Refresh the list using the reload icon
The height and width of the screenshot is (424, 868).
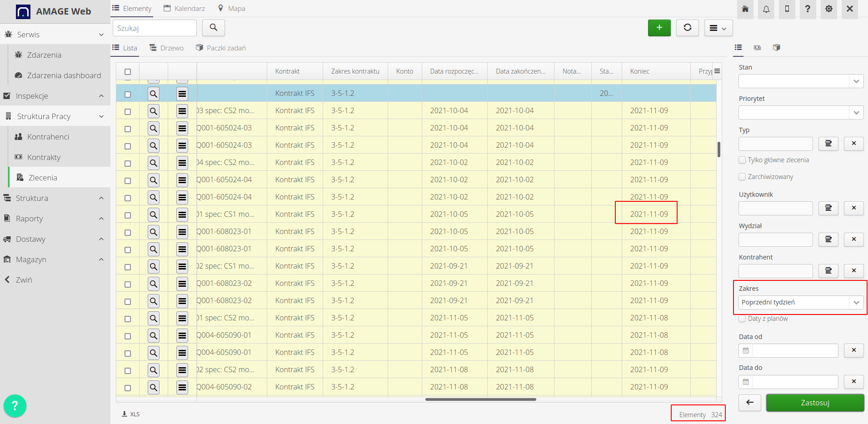[687, 28]
